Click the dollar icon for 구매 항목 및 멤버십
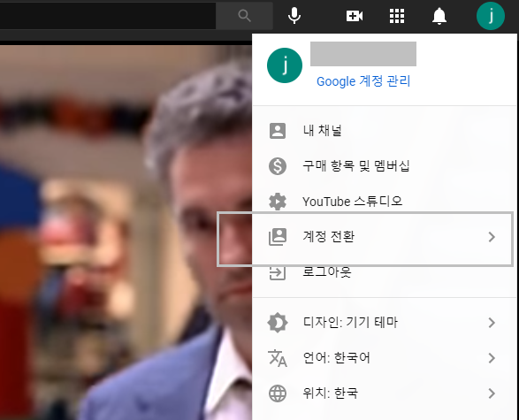 pos(278,166)
